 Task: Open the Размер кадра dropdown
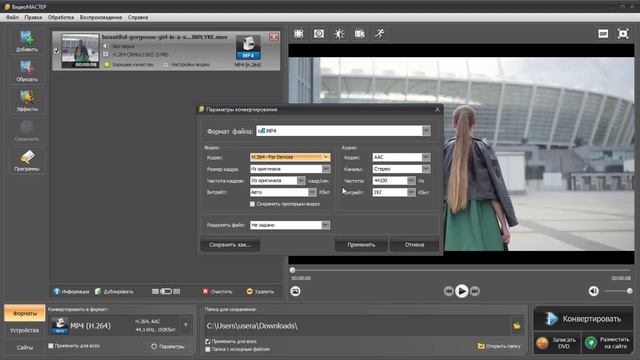pyautogui.click(x=290, y=169)
